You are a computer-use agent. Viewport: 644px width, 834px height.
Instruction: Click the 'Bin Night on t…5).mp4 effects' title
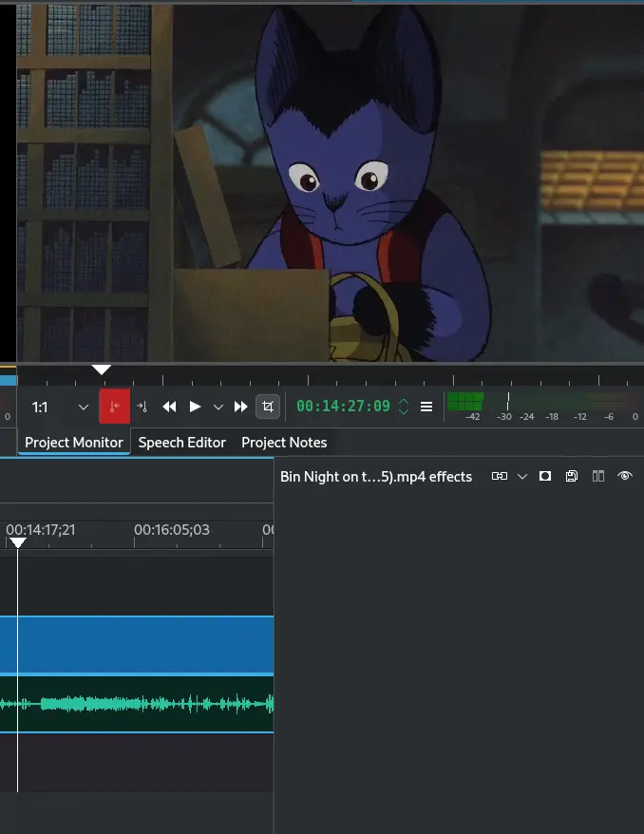(x=376, y=477)
